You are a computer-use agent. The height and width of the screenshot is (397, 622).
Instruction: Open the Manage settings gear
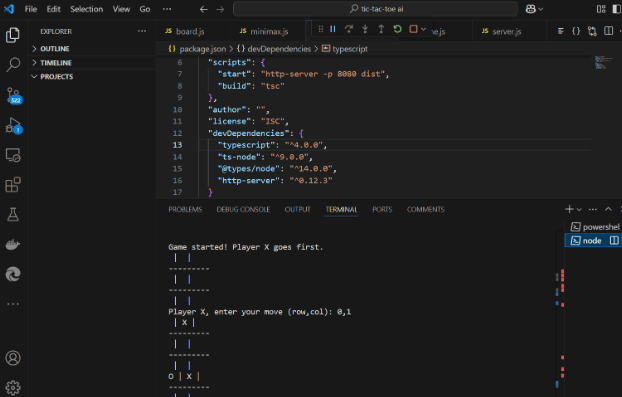pos(13,387)
